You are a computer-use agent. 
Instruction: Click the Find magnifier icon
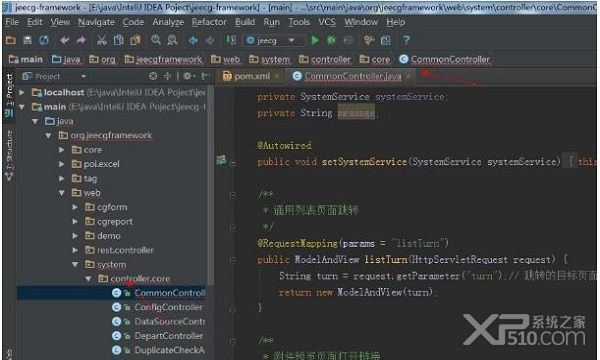click(155, 40)
